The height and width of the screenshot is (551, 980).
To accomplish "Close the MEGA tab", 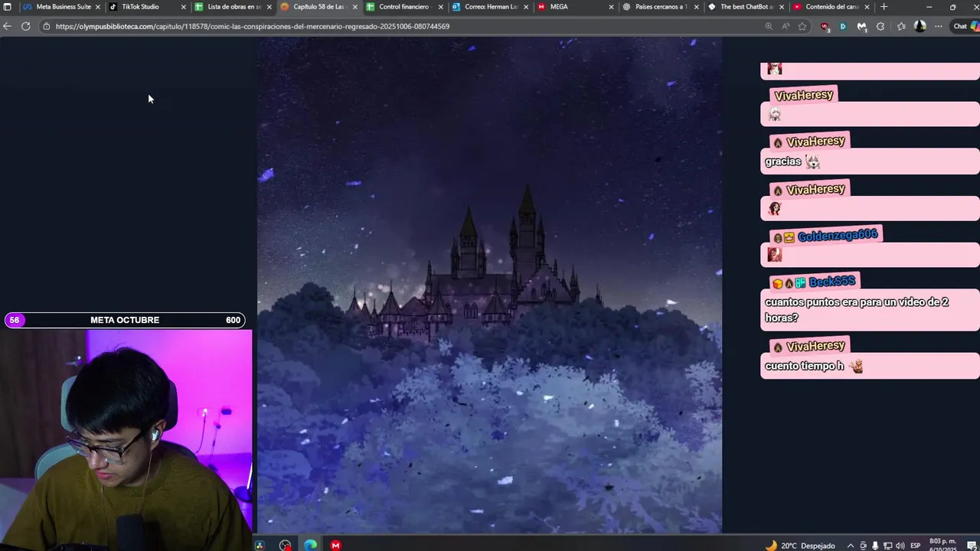I will click(x=611, y=7).
